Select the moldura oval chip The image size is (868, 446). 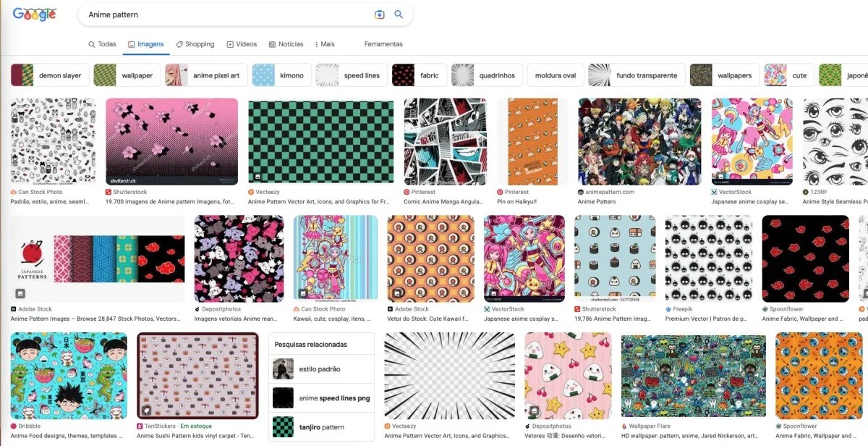556,75
